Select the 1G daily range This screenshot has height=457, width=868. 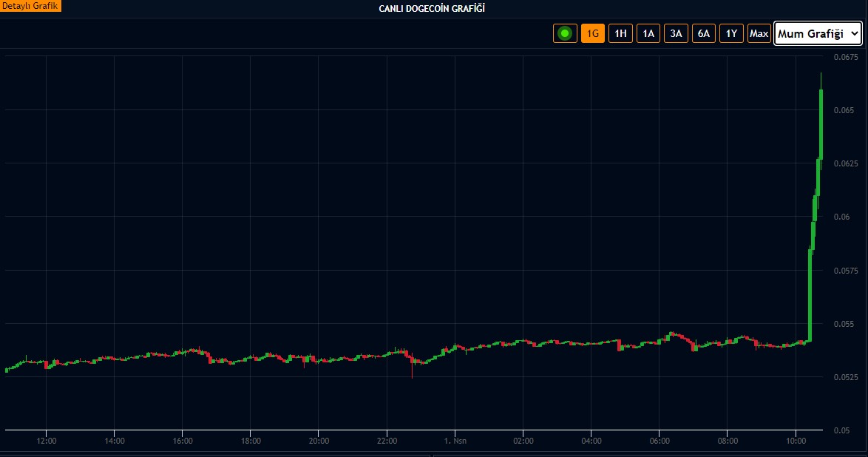point(593,33)
